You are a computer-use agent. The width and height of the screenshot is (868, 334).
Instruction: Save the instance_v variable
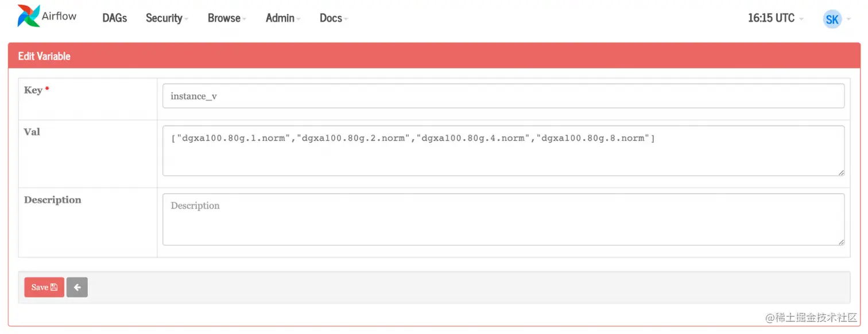(44, 287)
